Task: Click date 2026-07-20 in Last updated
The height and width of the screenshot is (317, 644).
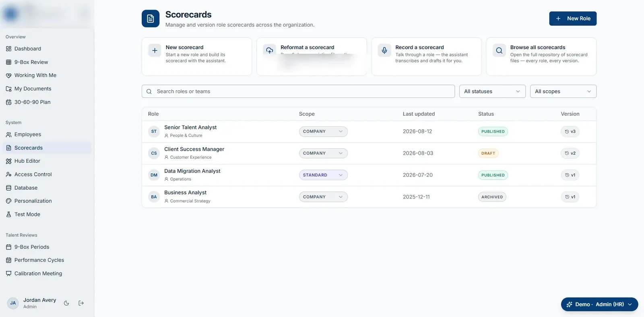Action: (x=418, y=175)
